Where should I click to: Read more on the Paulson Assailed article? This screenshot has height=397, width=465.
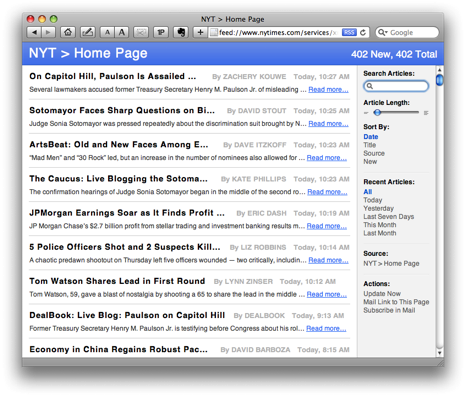[328, 90]
